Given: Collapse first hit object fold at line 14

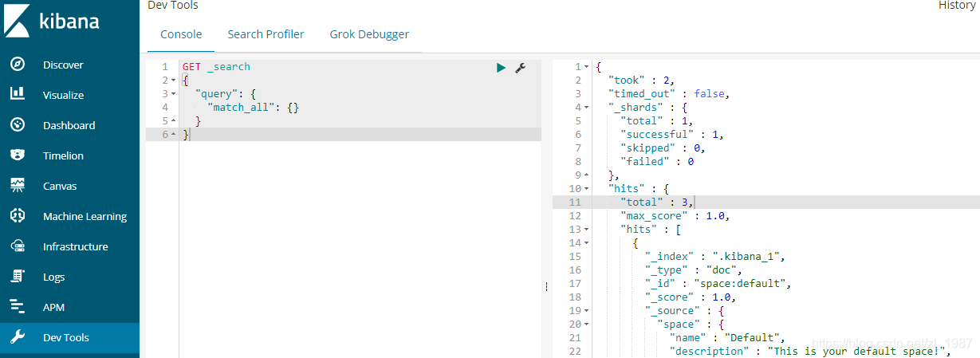Looking at the screenshot, I should 586,243.
